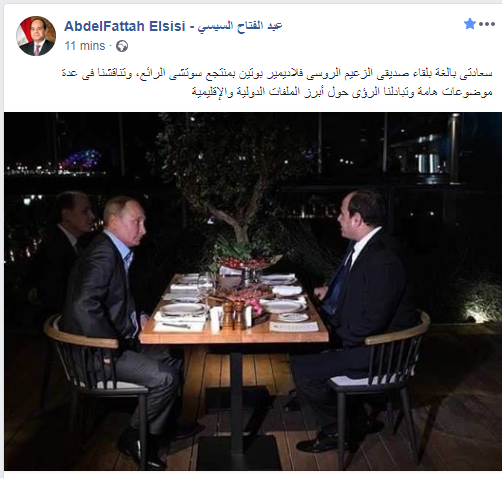Open the post options three-dots menu

[487, 24]
